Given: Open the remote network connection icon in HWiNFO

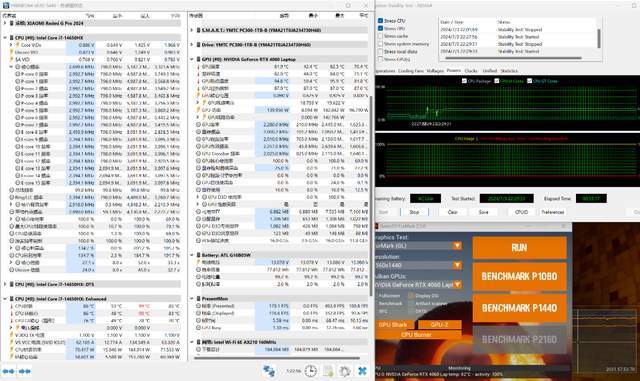Looking at the screenshot, I should 269,371.
